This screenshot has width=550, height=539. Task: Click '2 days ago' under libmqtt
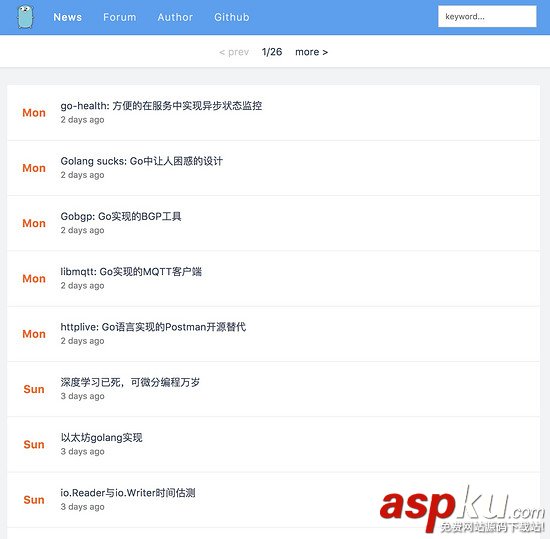point(82,286)
